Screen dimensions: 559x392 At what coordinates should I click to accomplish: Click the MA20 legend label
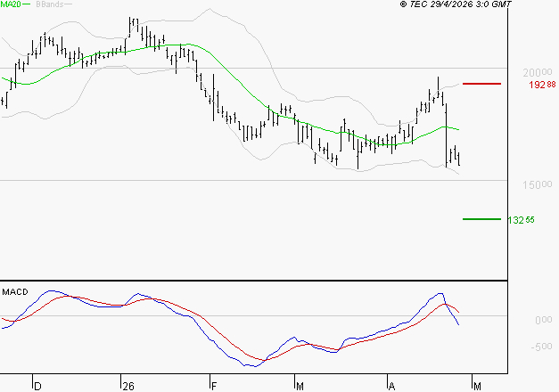click(x=9, y=4)
